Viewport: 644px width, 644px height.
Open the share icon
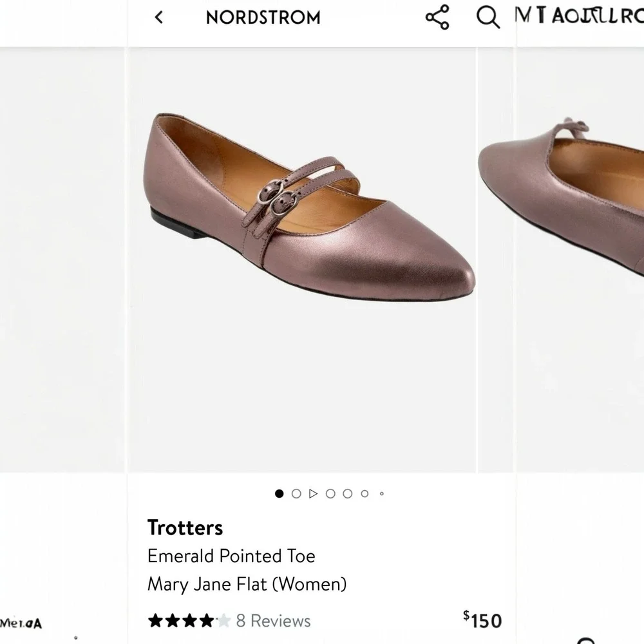(437, 17)
